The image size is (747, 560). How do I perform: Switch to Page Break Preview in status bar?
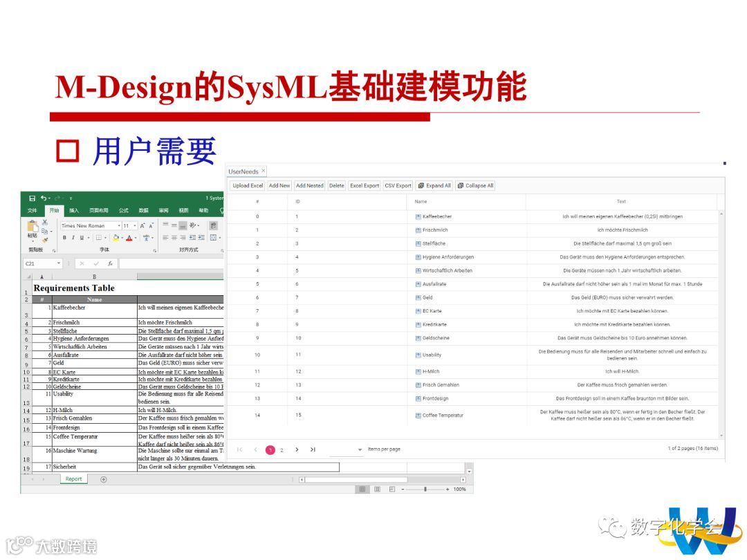pyautogui.click(x=391, y=489)
